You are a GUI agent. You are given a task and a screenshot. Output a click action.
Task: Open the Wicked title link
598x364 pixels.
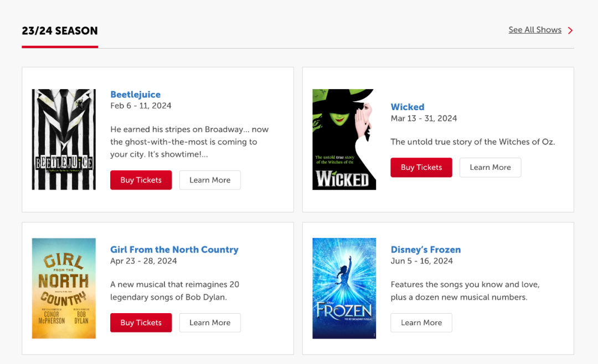(x=408, y=107)
